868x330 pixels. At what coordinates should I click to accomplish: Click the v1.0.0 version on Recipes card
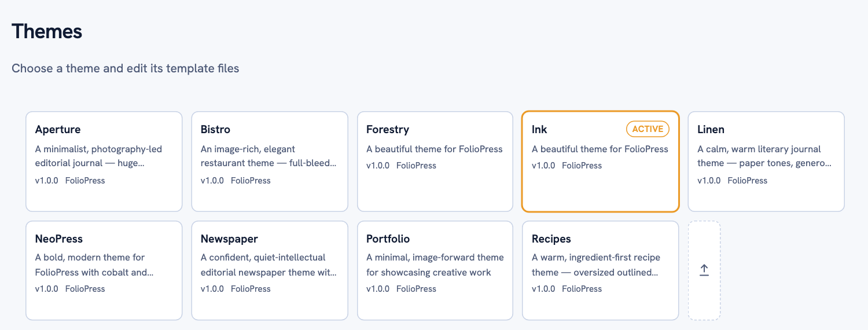pyautogui.click(x=543, y=289)
